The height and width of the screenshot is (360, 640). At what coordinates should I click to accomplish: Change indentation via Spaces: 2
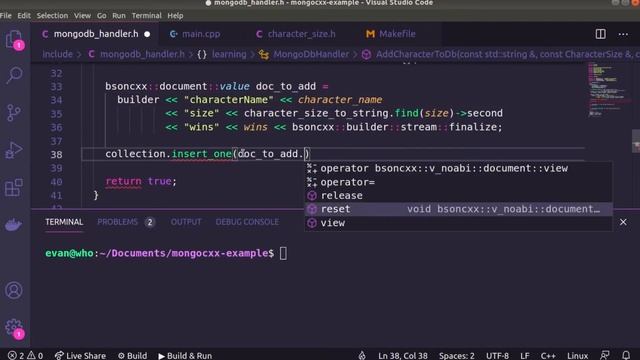(457, 356)
